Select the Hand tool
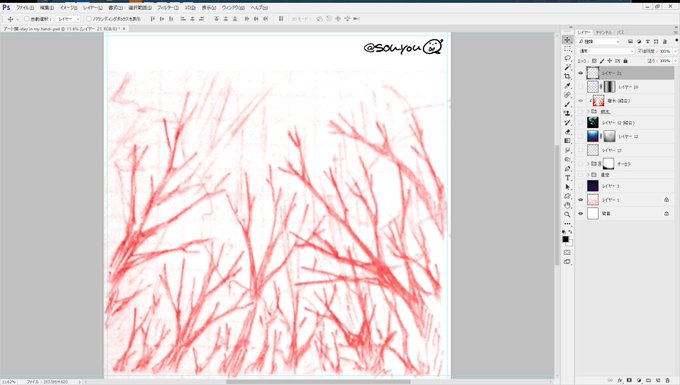Screen dimensions: 680x385 [567, 205]
